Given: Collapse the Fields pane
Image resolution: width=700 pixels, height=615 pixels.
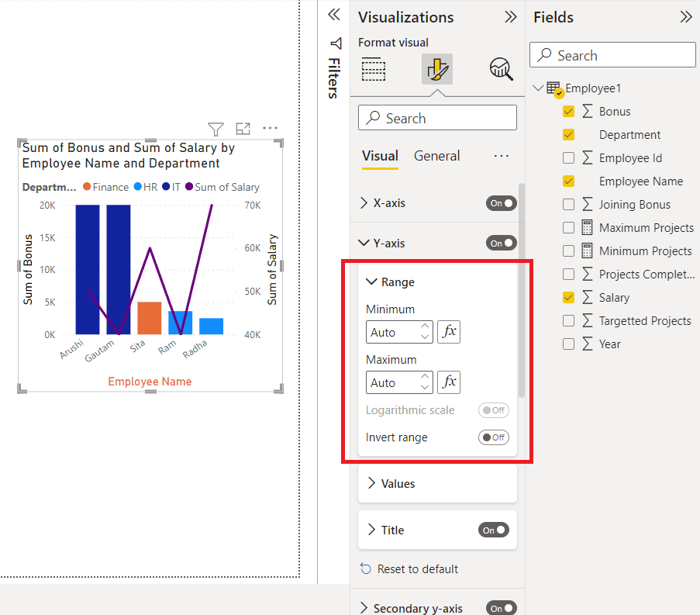Looking at the screenshot, I should click(685, 17).
